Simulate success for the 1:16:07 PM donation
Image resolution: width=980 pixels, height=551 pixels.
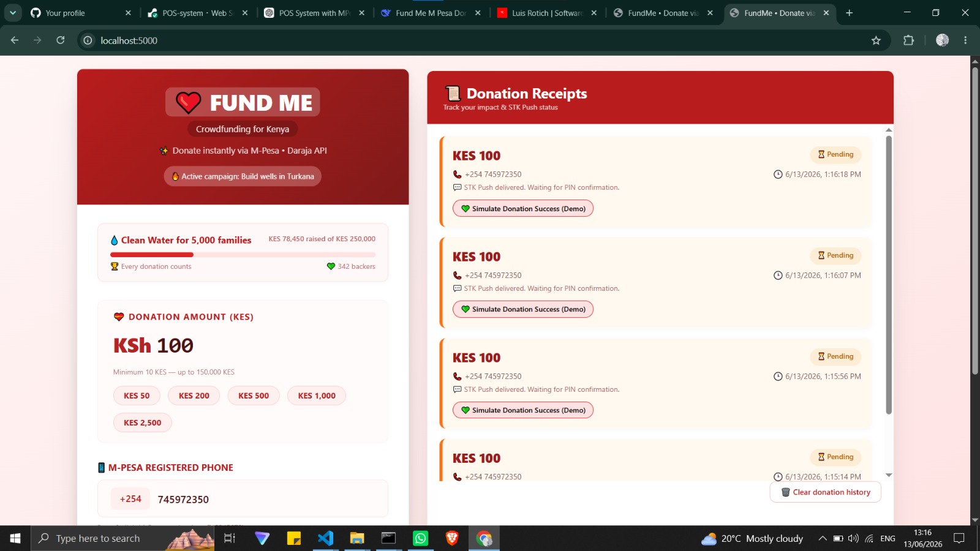tap(523, 309)
